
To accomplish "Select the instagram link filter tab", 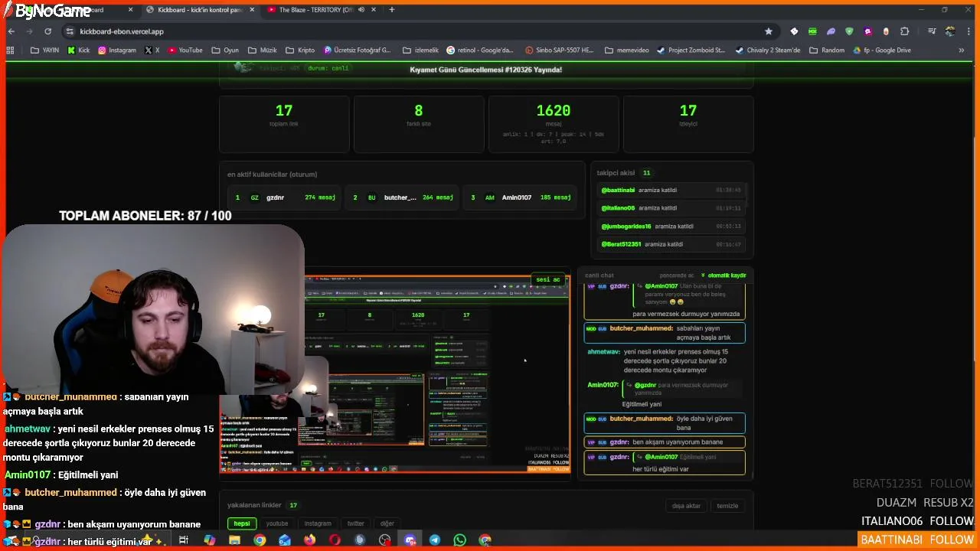I will tap(318, 523).
